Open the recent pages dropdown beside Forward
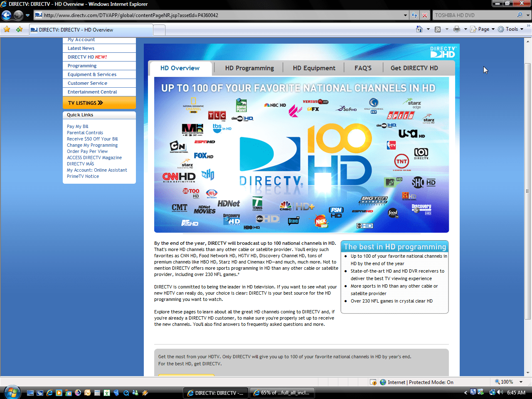Screen dimensions: 532x399 click(27, 15)
